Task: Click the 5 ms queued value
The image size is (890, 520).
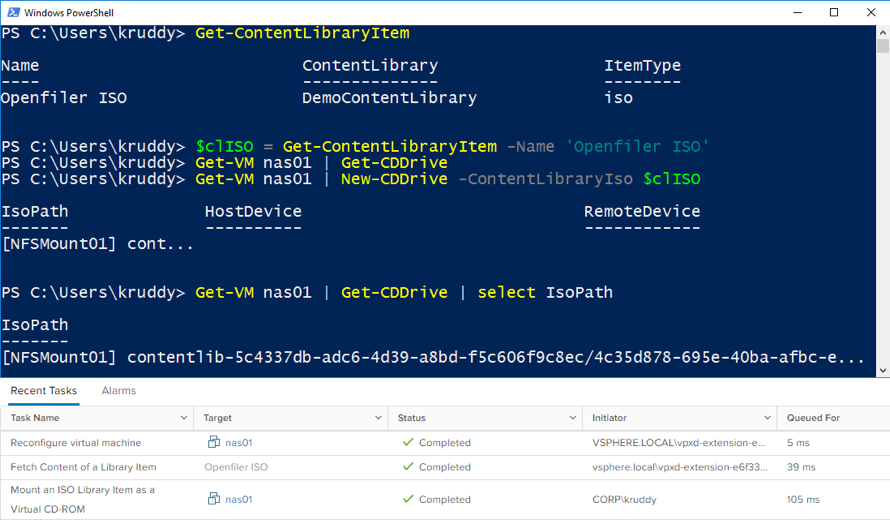Action: pyautogui.click(x=798, y=442)
